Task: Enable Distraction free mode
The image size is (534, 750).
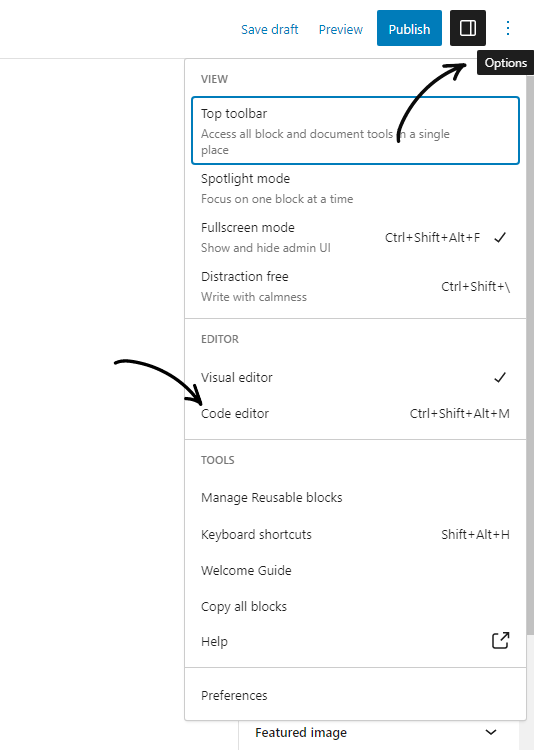Action: click(355, 287)
